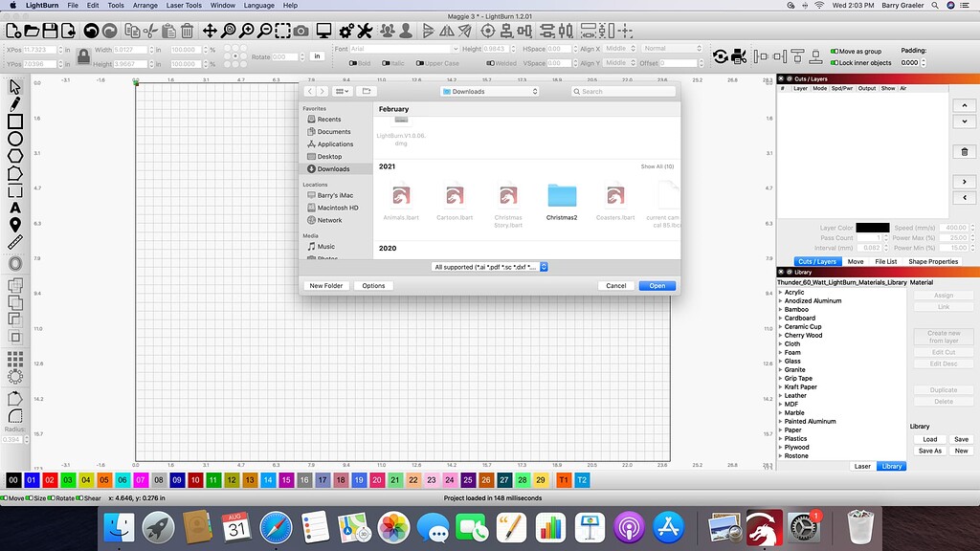Open the Downloads location dropdown
980x551 pixels.
pos(489,91)
